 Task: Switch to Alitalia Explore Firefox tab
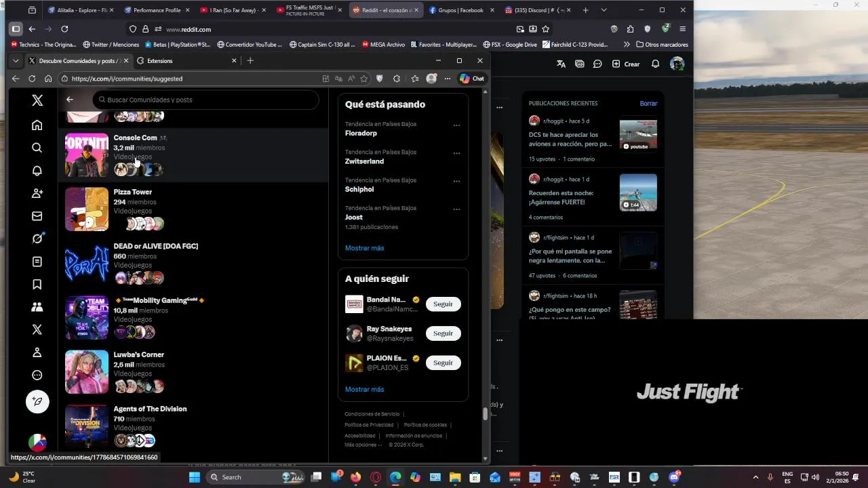pos(81,10)
